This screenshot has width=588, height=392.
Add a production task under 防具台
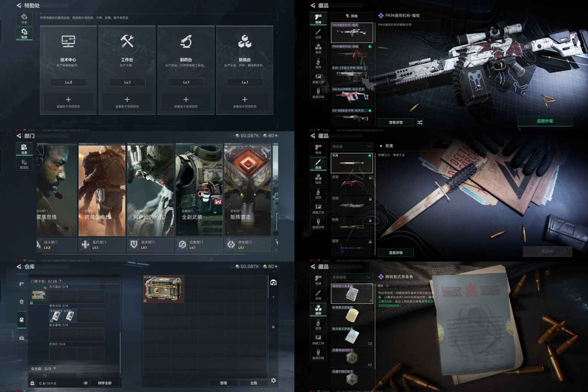click(245, 102)
